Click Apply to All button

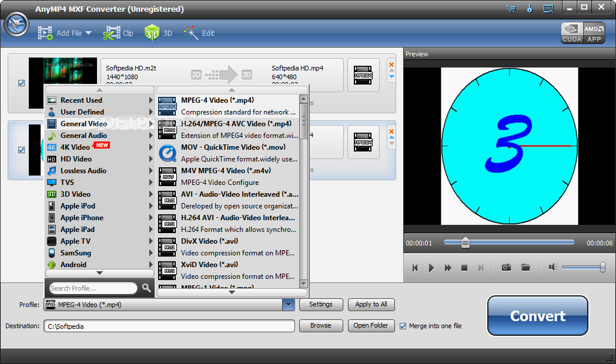point(371,304)
